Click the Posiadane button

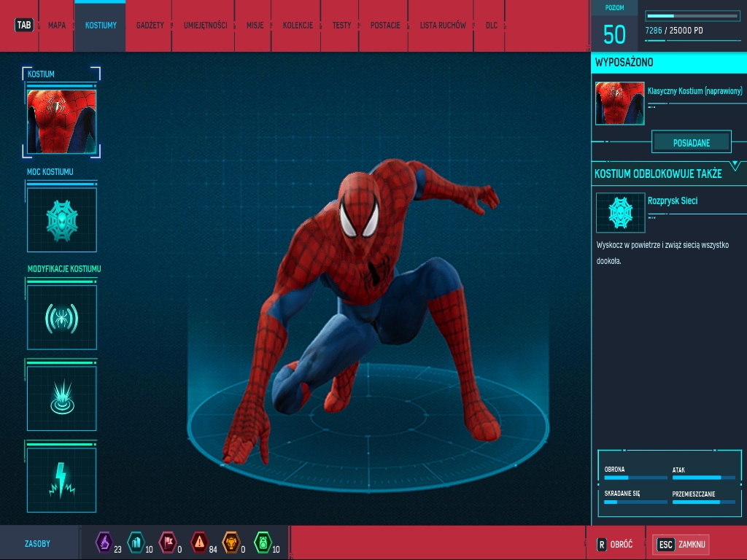(x=691, y=142)
